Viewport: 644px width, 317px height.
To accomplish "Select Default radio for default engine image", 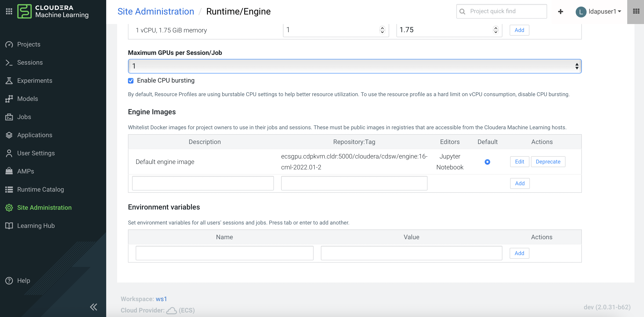I will pos(487,162).
